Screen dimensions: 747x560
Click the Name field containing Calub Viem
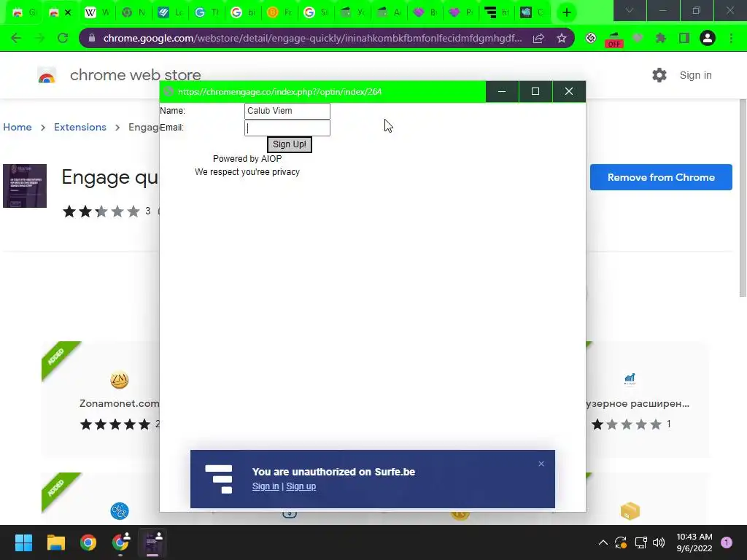tap(287, 111)
